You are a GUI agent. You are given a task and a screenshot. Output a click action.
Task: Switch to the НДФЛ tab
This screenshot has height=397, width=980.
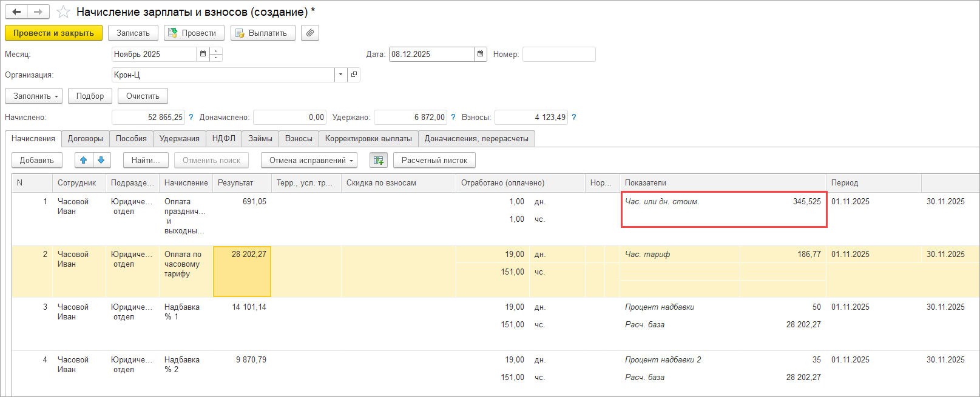(223, 138)
